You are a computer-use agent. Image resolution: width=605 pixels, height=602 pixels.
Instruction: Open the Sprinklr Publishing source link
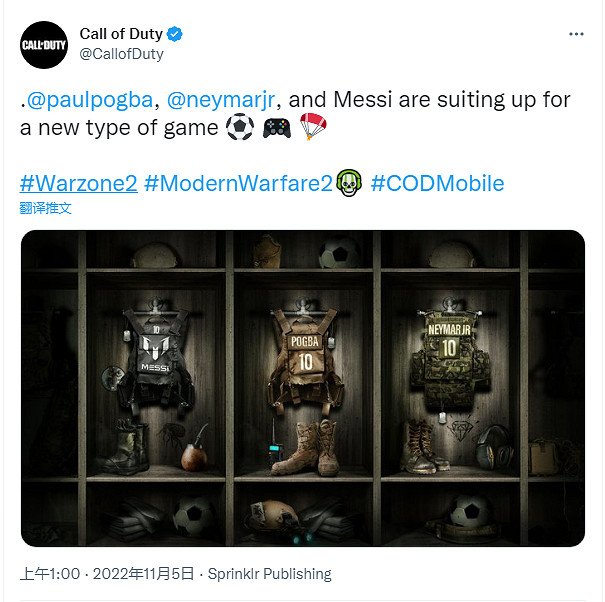pos(268,574)
